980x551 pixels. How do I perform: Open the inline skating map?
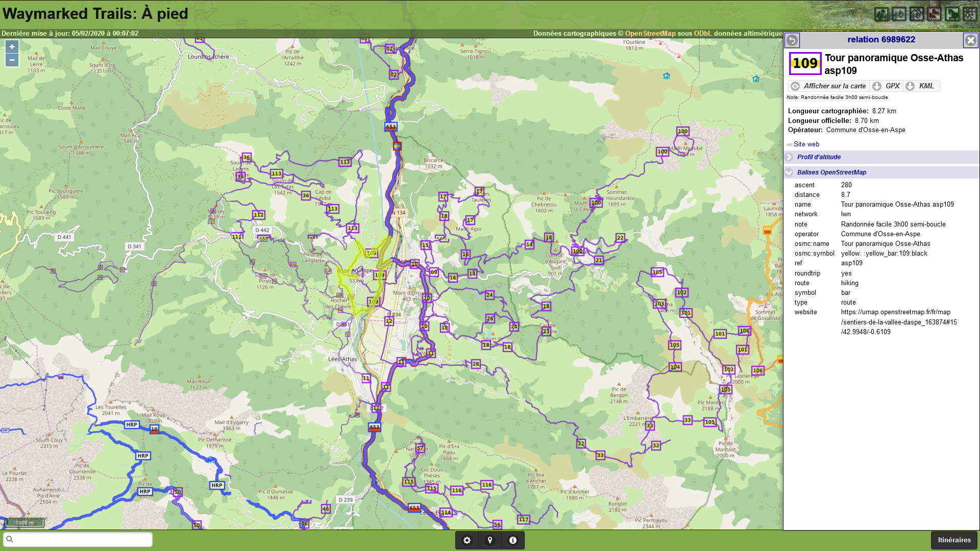tap(934, 14)
